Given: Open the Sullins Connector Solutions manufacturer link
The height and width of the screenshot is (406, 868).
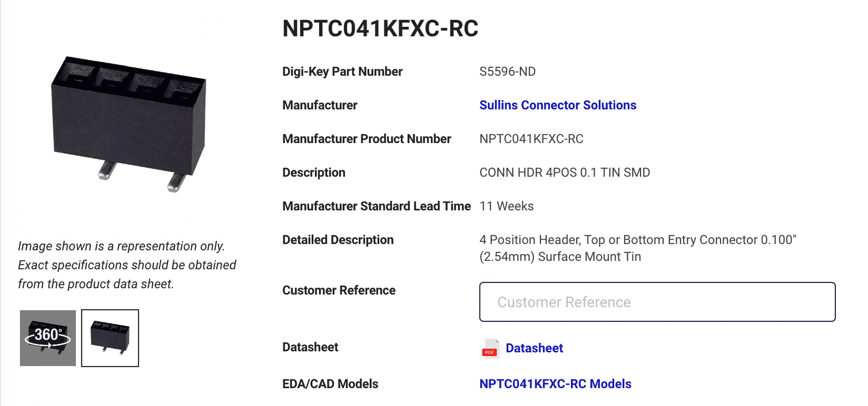Looking at the screenshot, I should click(558, 105).
